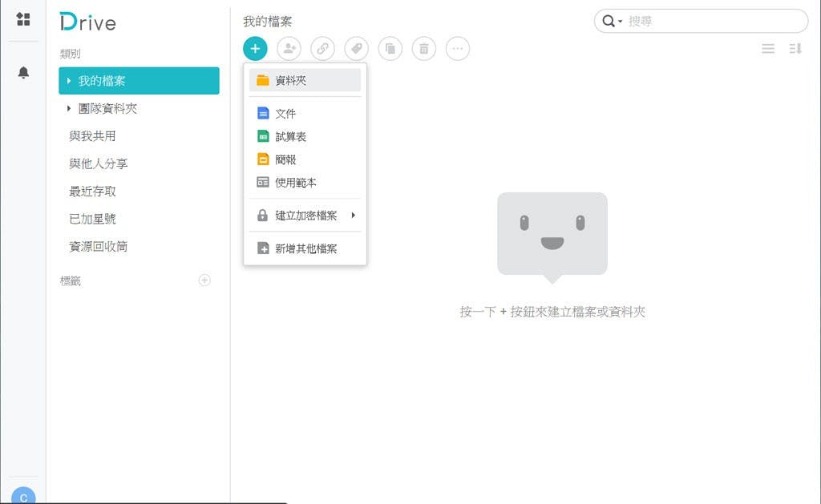Image resolution: width=821 pixels, height=504 pixels.
Task: Open the app launcher grid icon
Action: pyautogui.click(x=23, y=19)
